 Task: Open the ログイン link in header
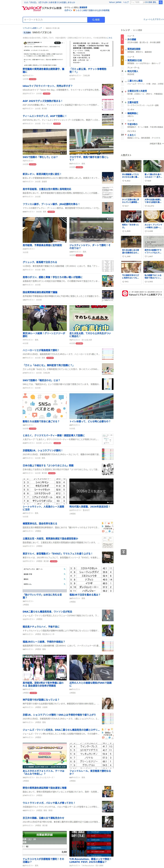pos(68,10)
